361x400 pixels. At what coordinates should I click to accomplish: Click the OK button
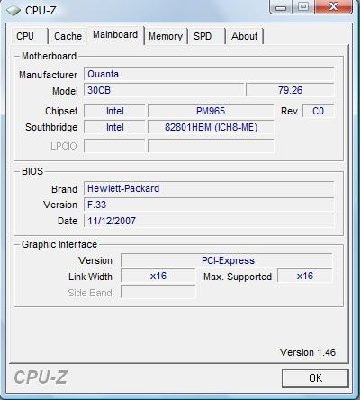point(315,378)
